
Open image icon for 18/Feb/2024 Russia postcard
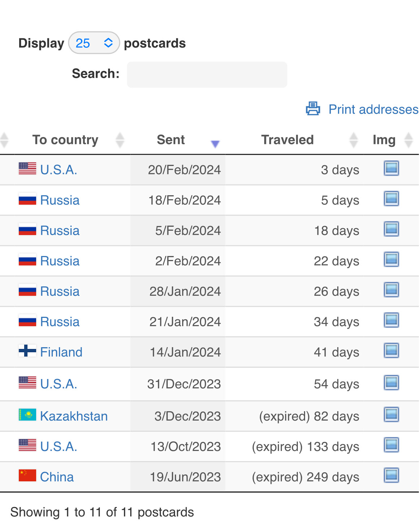click(x=391, y=199)
